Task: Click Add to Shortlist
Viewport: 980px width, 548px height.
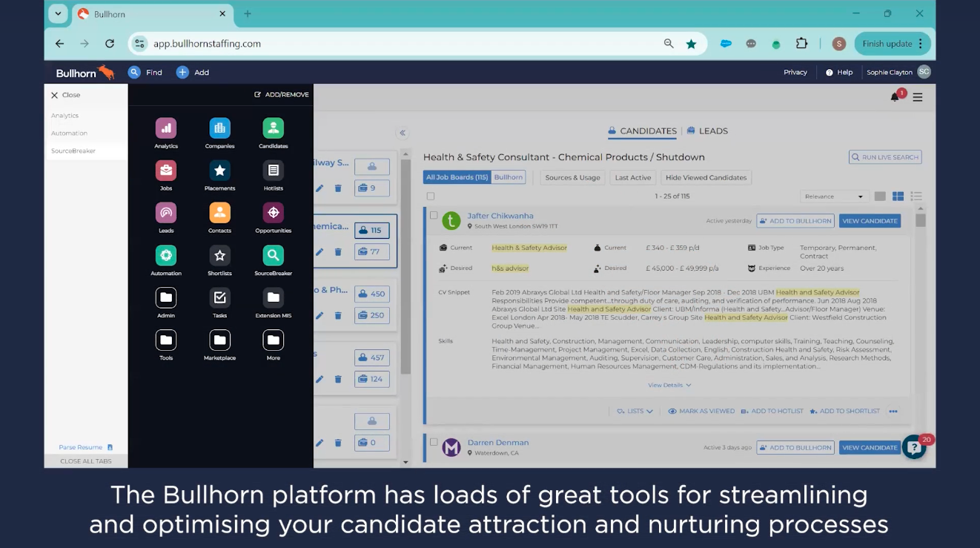Action: click(x=845, y=411)
